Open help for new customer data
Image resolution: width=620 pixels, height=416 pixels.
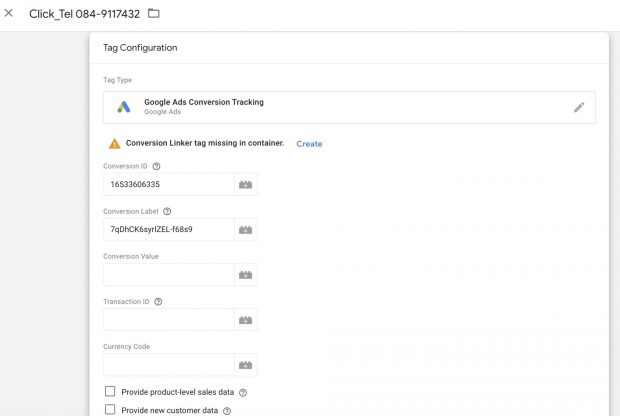coord(227,411)
